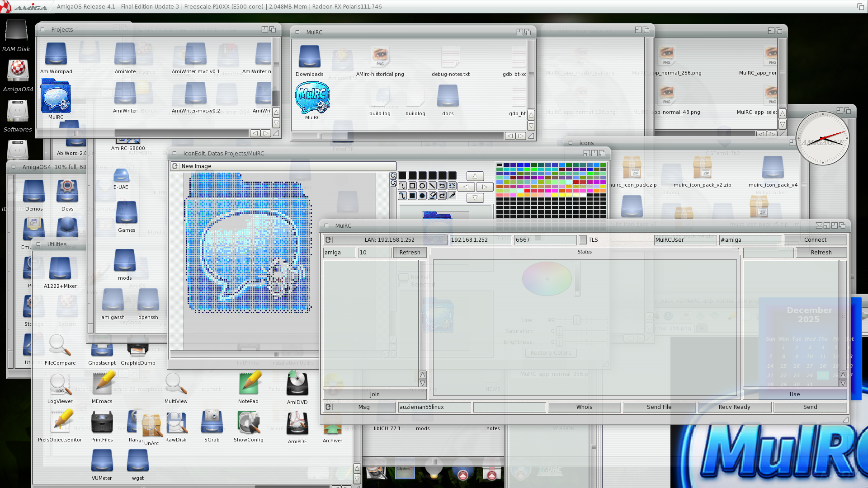Click the MuIRC channel list down scroll arrow

(423, 383)
